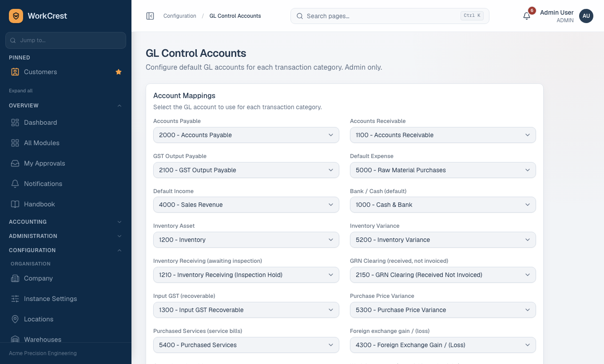
Task: Open the Purchase Price Variance dropdown
Action: click(x=443, y=310)
